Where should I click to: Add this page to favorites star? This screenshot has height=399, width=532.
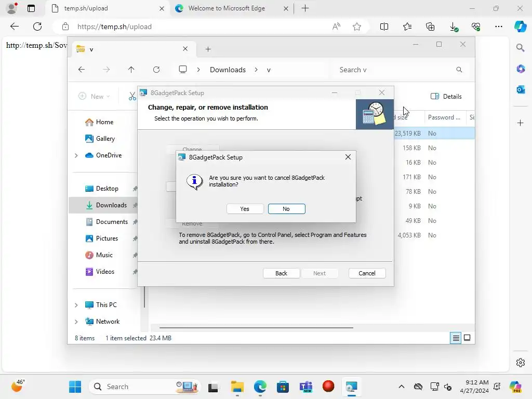click(356, 26)
